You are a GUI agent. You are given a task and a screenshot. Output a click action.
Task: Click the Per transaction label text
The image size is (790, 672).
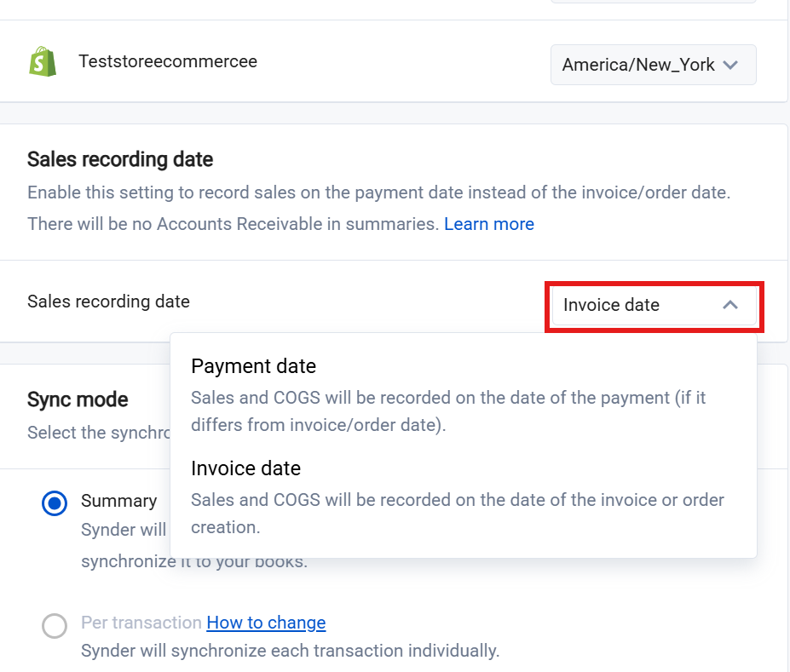(x=141, y=623)
